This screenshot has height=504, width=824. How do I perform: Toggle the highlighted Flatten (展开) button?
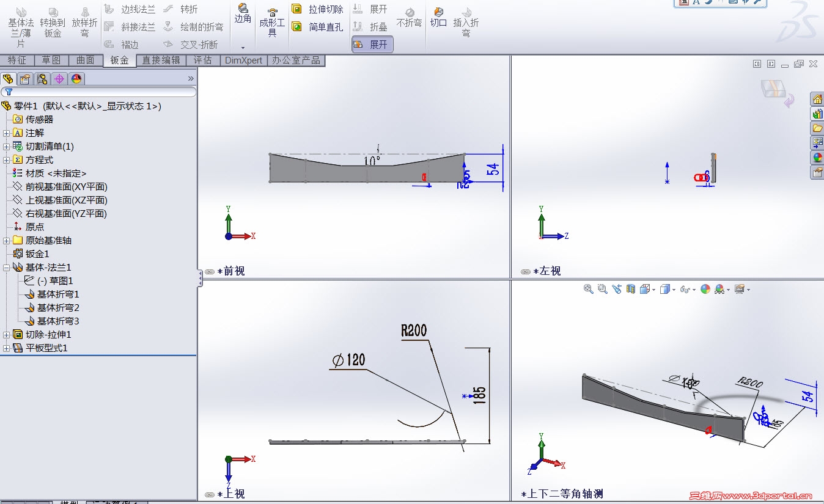point(372,45)
